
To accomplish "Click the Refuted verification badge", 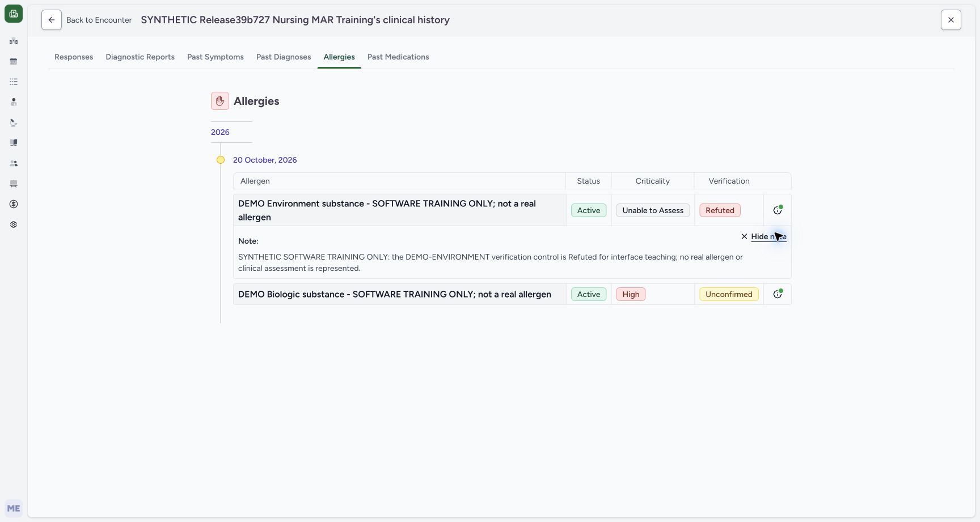I will [720, 210].
